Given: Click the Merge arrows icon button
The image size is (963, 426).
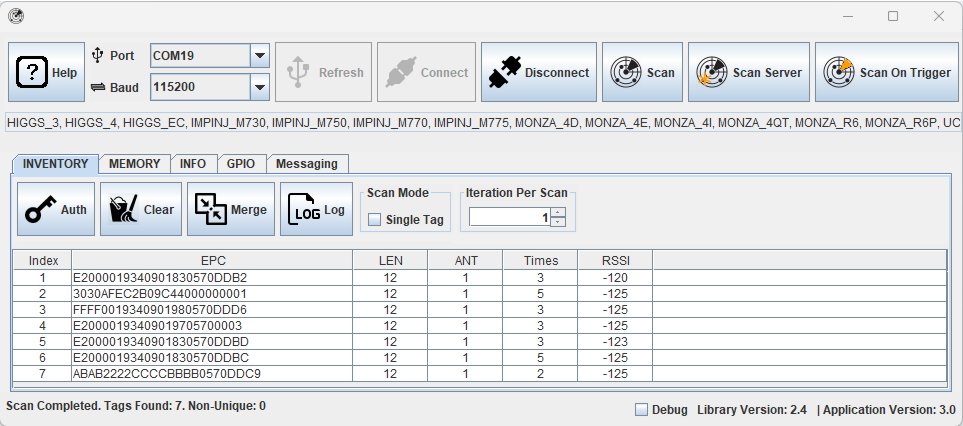Looking at the screenshot, I should tap(231, 209).
